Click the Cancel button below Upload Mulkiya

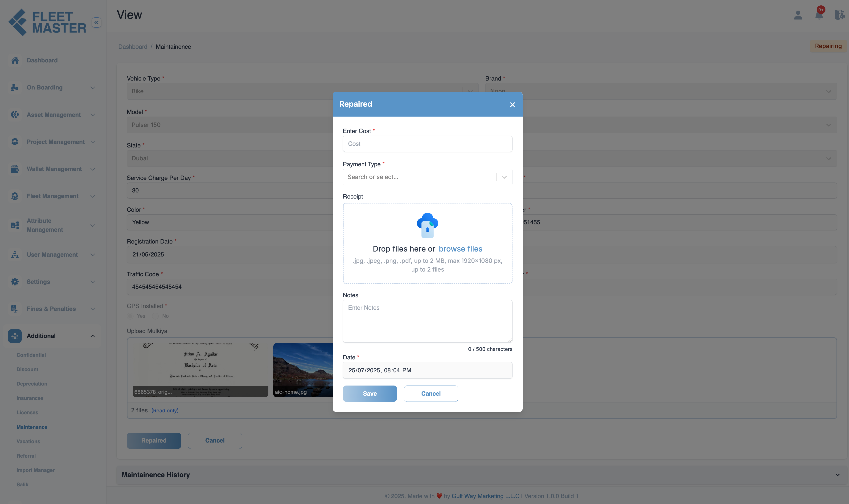pos(215,441)
